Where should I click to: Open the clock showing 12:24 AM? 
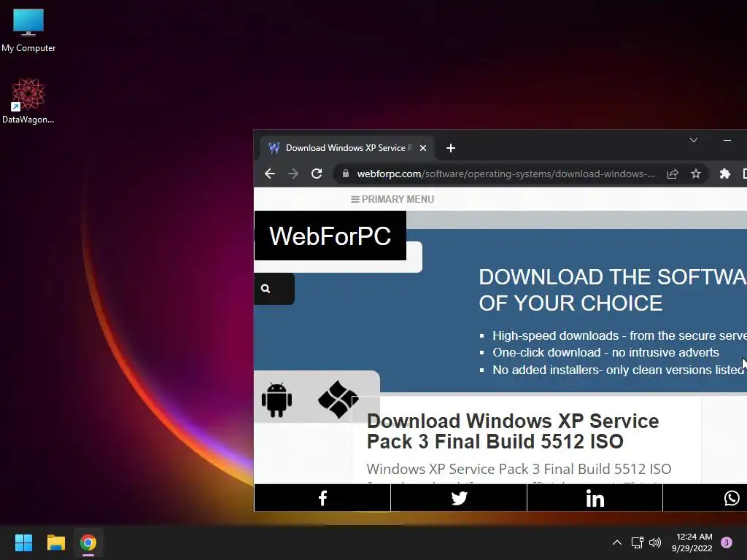click(692, 542)
